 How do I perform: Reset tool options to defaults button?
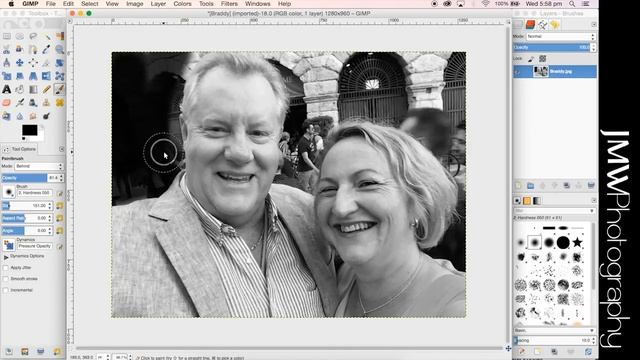point(57,351)
